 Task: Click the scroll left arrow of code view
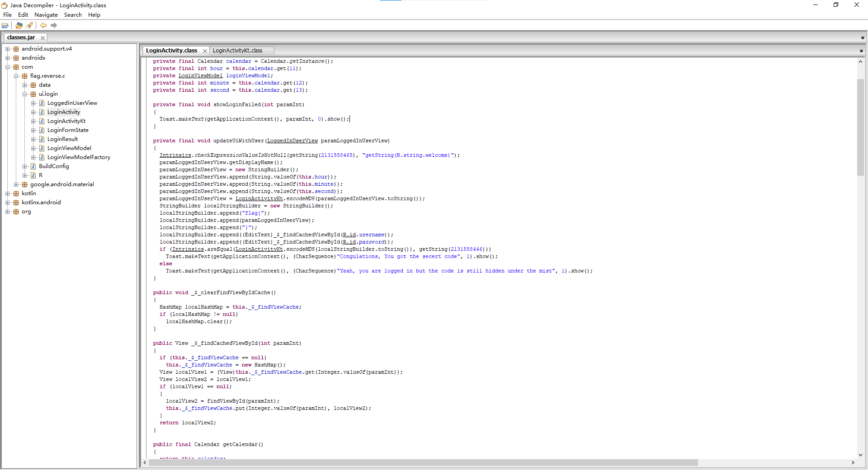tap(145, 463)
